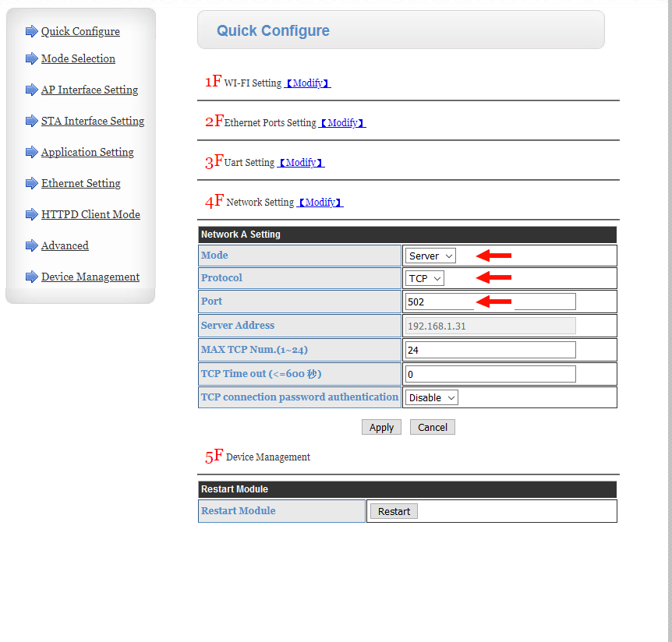Open the Mode dropdown showing Server
The height and width of the screenshot is (642, 672).
click(430, 256)
